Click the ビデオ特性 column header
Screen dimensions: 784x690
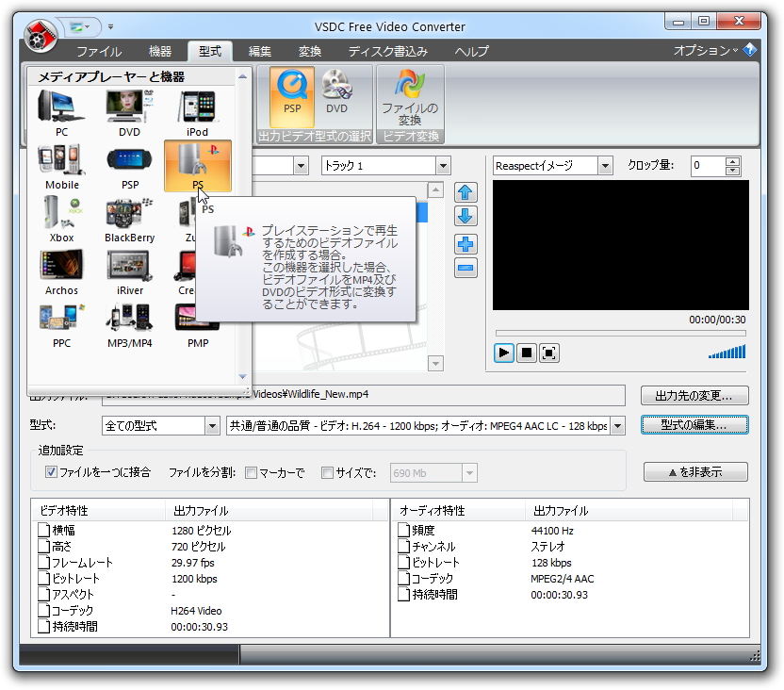[x=99, y=511]
